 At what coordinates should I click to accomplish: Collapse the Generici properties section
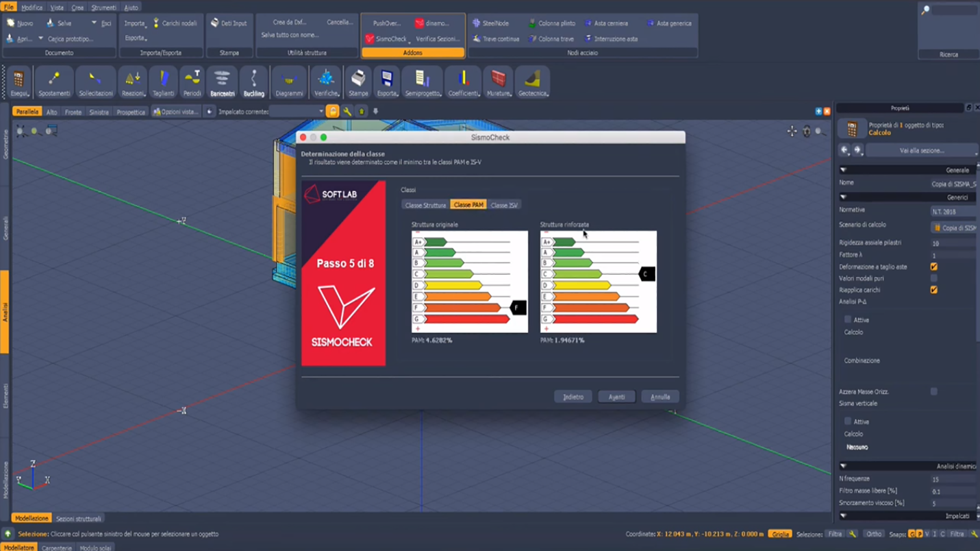[844, 197]
